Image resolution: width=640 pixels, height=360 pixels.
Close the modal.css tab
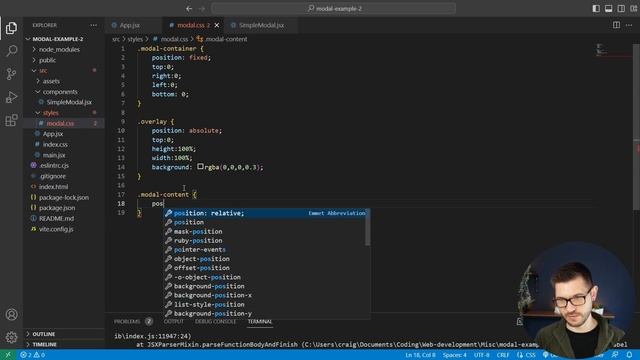click(x=217, y=25)
